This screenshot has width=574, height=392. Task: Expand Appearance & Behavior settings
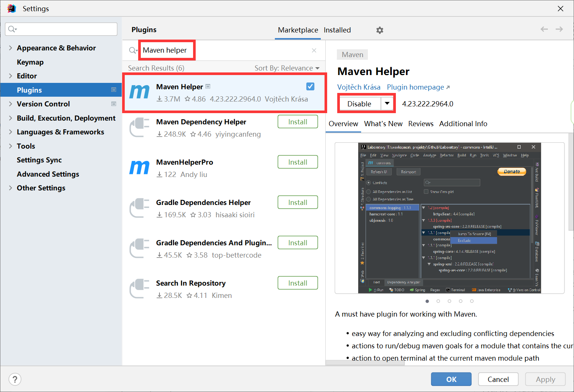coord(10,48)
